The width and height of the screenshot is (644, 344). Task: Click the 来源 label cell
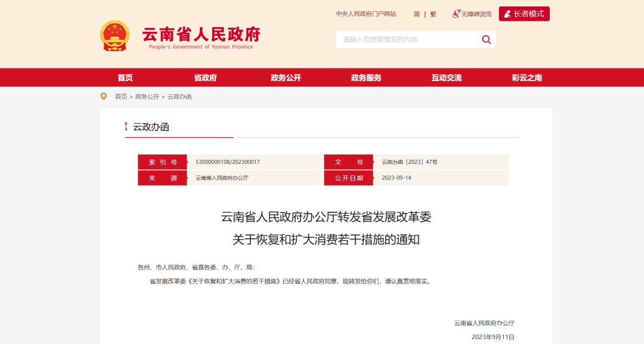click(162, 178)
